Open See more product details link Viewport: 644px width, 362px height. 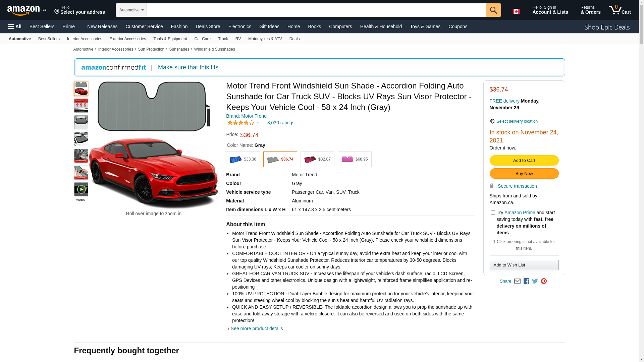256,328
